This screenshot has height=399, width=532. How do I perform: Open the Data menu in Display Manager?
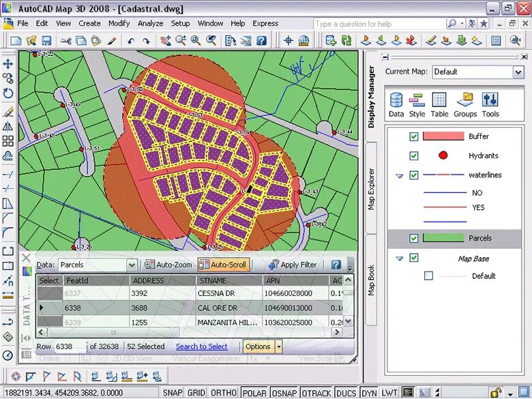396,104
